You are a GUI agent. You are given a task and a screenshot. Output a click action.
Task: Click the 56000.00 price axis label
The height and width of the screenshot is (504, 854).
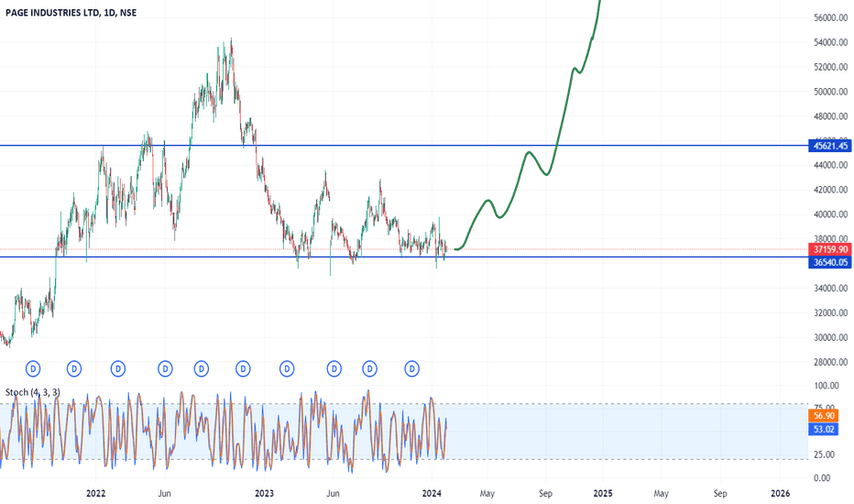tap(830, 17)
